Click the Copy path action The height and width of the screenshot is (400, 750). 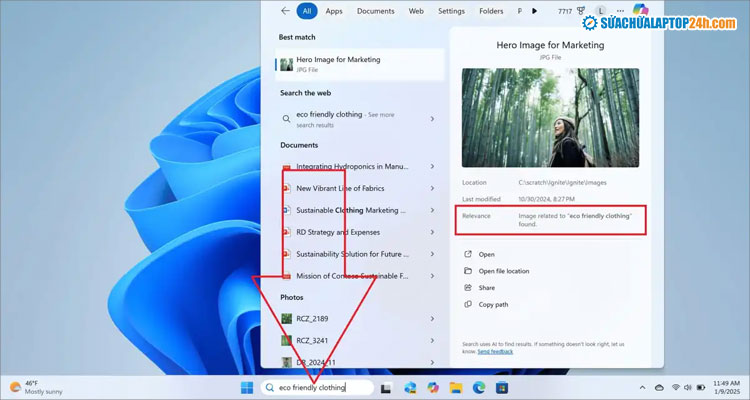coord(486,305)
